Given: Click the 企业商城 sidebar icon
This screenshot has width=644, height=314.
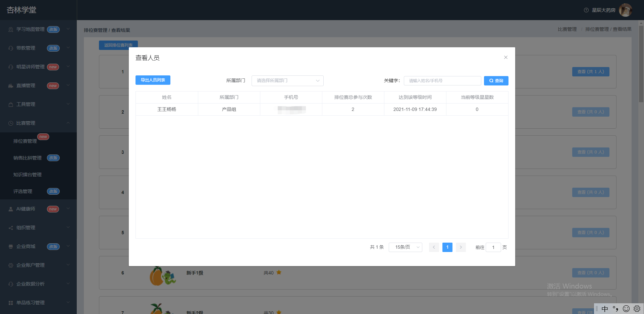Looking at the screenshot, I should 11,247.
